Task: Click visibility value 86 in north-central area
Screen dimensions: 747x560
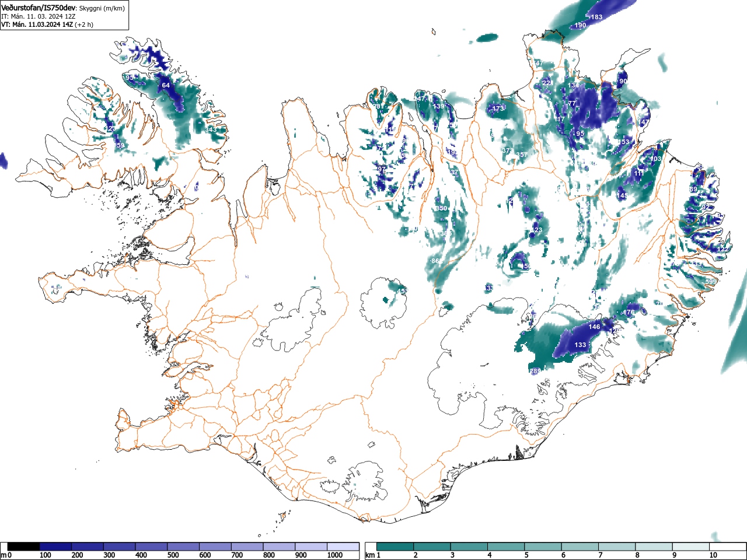Action: [x=435, y=261]
